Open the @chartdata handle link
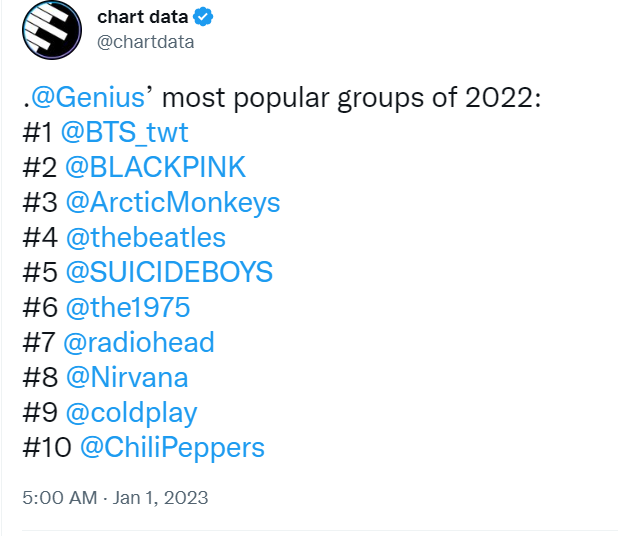The height and width of the screenshot is (536, 618). tap(146, 42)
